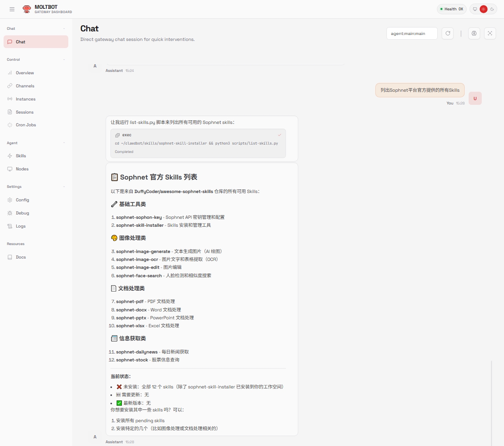Switch to dark theme moon toggle
This screenshot has height=446, width=504.
tap(492, 9)
